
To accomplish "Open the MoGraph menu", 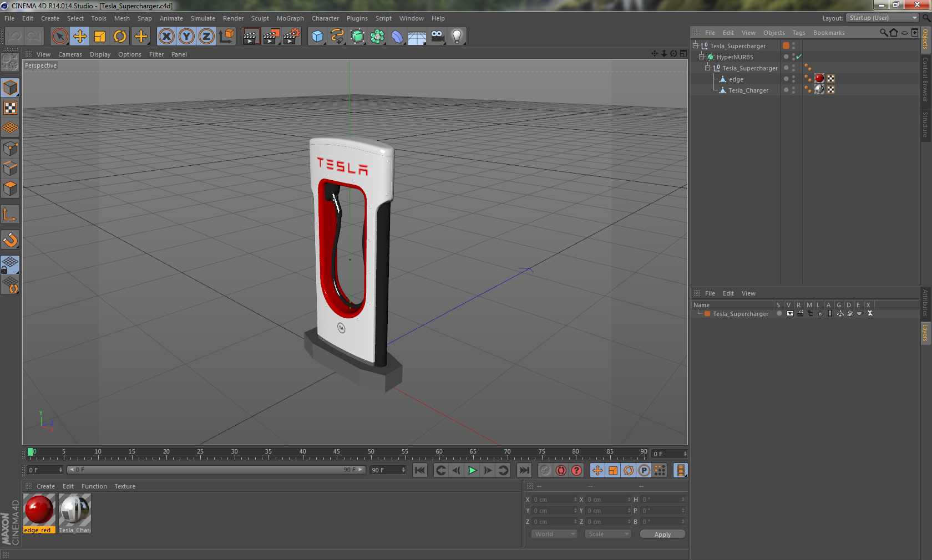I will [x=290, y=18].
